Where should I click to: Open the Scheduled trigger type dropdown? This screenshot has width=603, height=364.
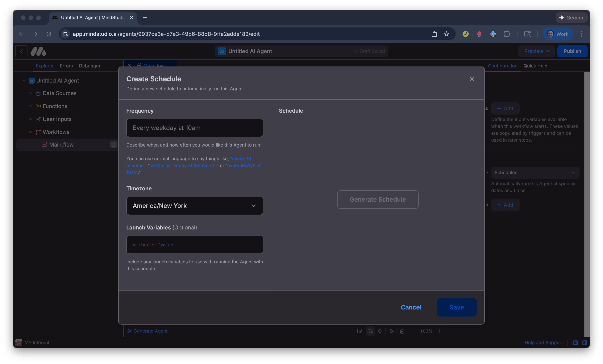(x=535, y=172)
